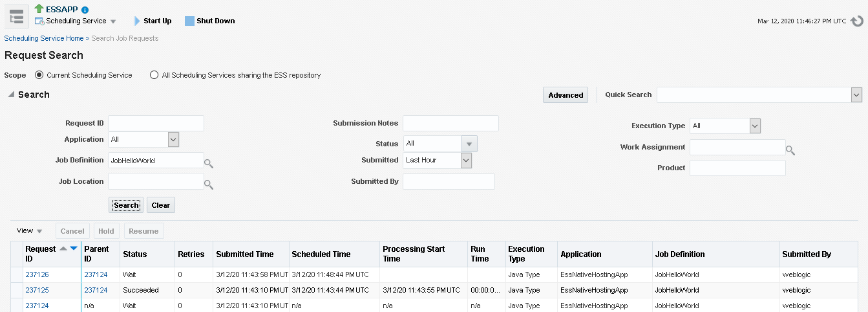The height and width of the screenshot is (312, 868).
Task: Select Current Scheduling Service scope
Action: pyautogui.click(x=39, y=75)
